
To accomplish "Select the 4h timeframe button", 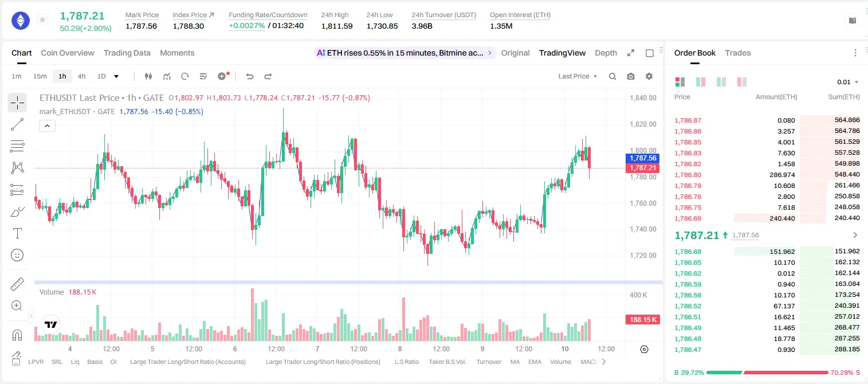I will tap(82, 76).
